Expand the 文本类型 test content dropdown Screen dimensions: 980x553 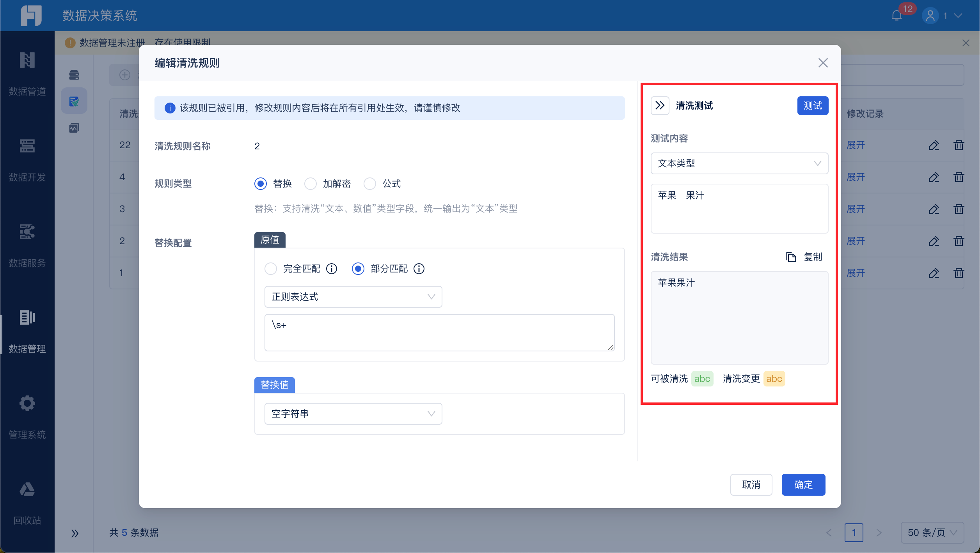[x=739, y=163]
